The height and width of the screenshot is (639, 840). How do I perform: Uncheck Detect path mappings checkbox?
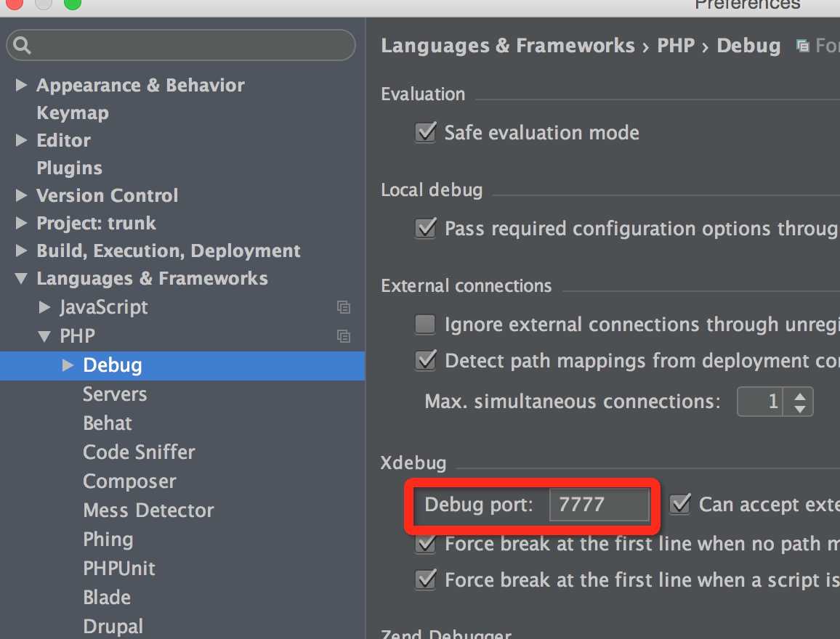coord(425,360)
